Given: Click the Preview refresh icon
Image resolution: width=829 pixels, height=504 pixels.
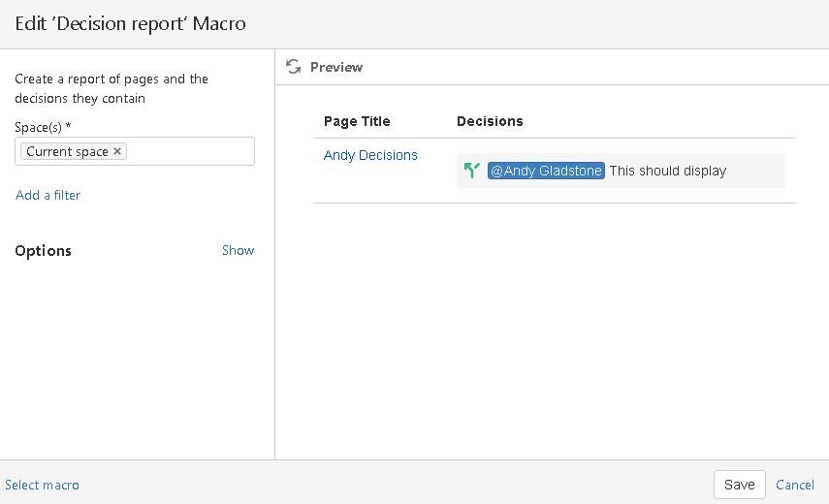Looking at the screenshot, I should [x=294, y=67].
